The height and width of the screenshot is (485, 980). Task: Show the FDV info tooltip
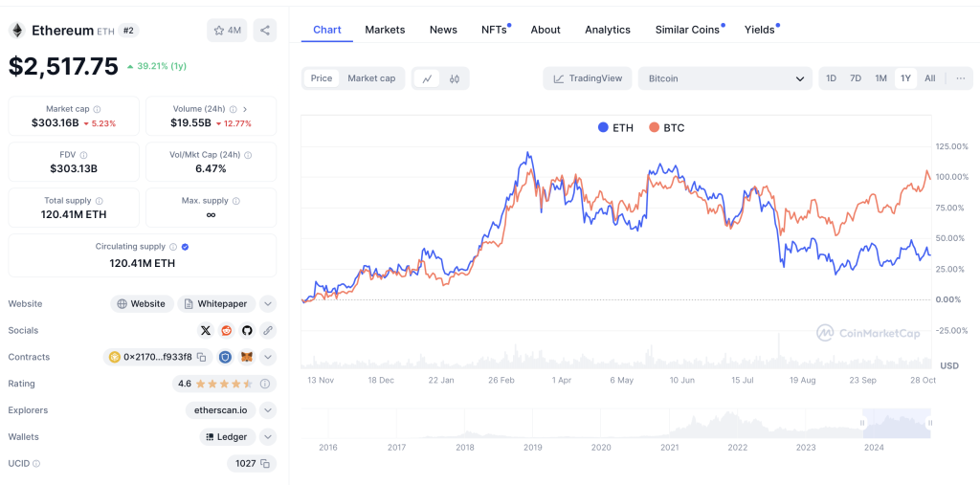click(84, 155)
